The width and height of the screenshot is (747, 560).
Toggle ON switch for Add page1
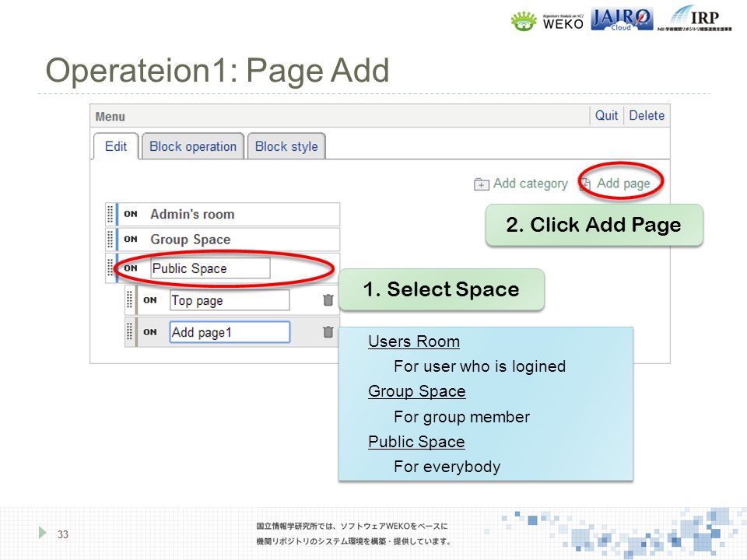tap(150, 332)
